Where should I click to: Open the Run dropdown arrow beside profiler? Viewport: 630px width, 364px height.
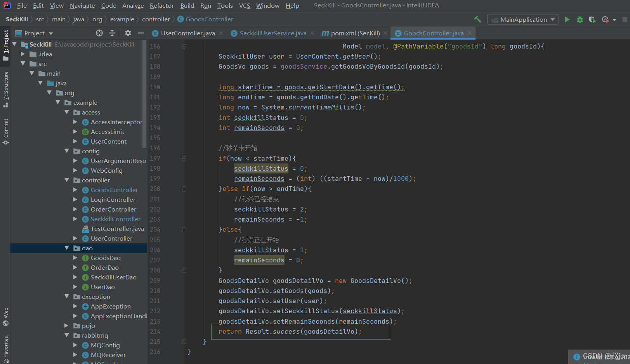click(x=614, y=19)
